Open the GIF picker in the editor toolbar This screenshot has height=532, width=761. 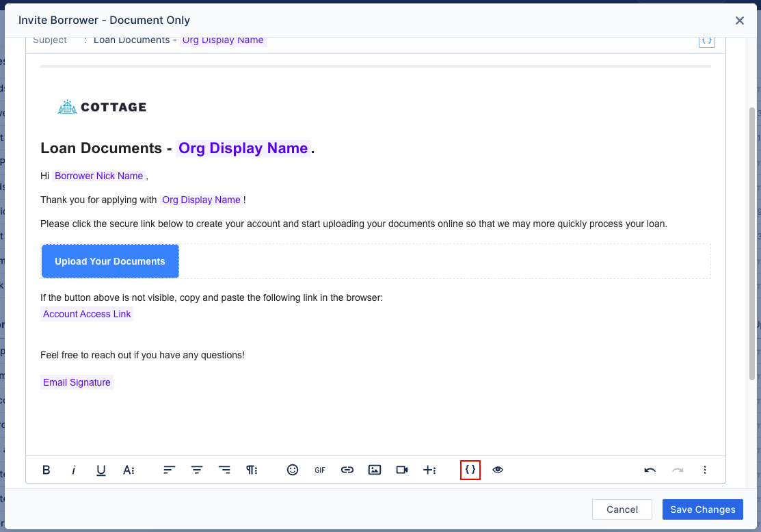tap(319, 470)
